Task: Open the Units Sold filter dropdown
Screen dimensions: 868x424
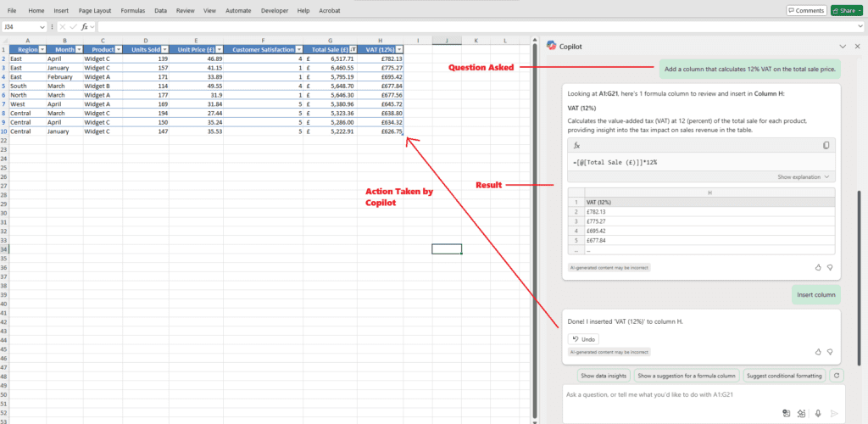Action: pyautogui.click(x=164, y=50)
